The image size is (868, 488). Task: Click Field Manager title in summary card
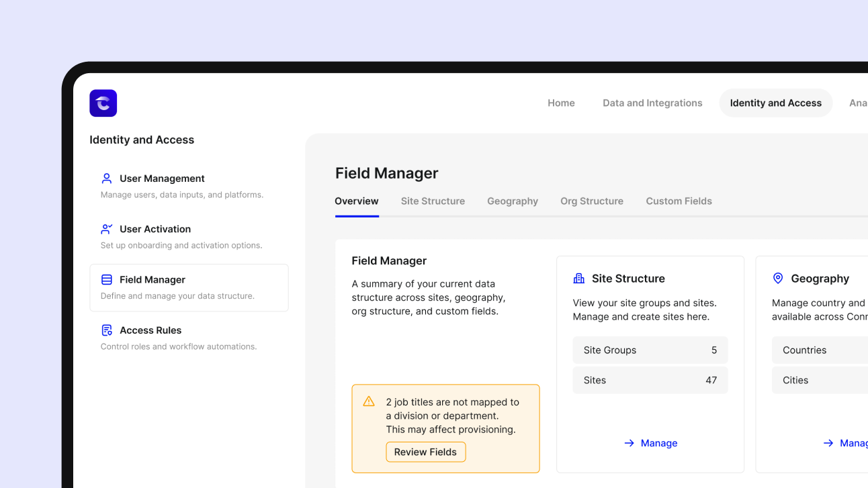pos(389,261)
